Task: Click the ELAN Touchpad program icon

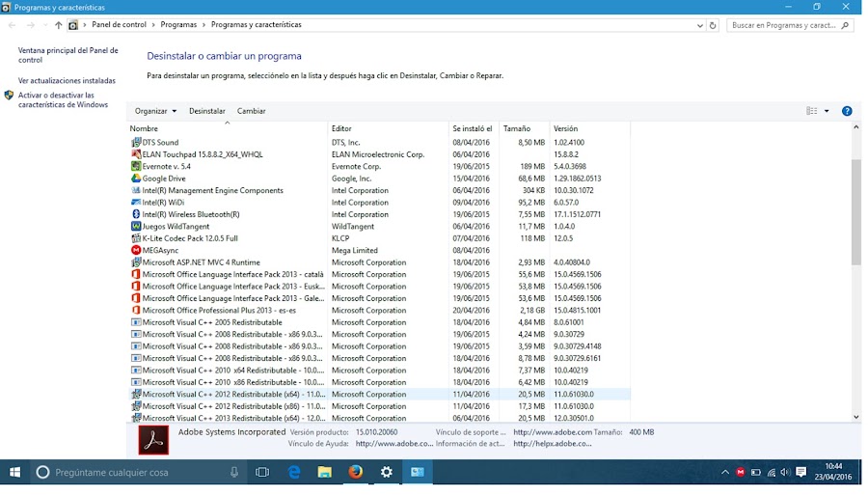Action: pyautogui.click(x=136, y=154)
